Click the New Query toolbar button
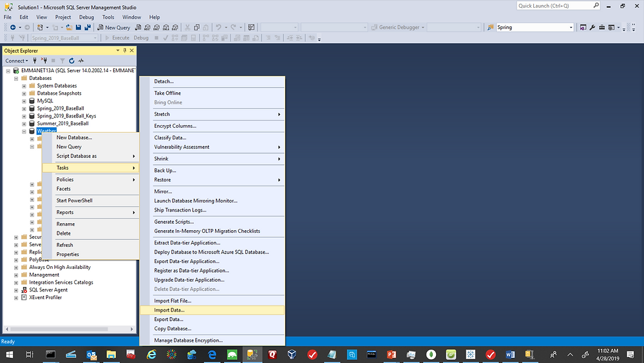Image resolution: width=644 pixels, height=363 pixels. (114, 28)
